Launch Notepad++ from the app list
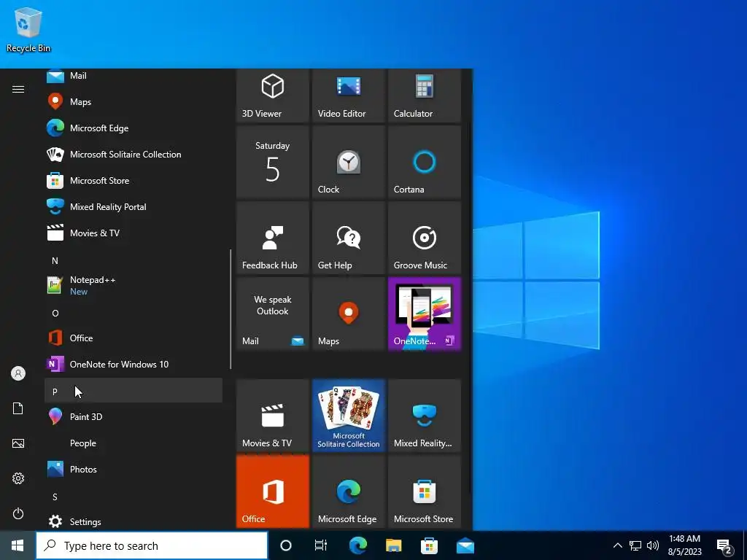The height and width of the screenshot is (560, 747). point(133,285)
